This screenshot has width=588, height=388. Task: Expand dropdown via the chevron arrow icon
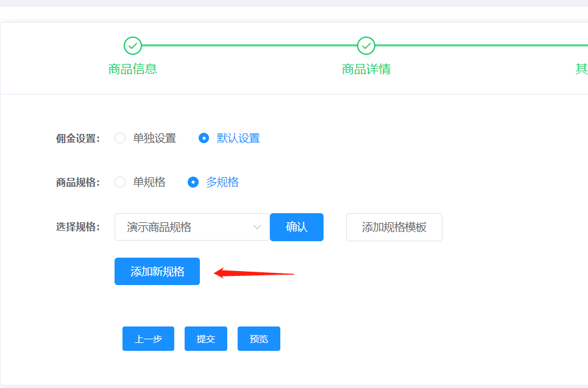(x=257, y=227)
